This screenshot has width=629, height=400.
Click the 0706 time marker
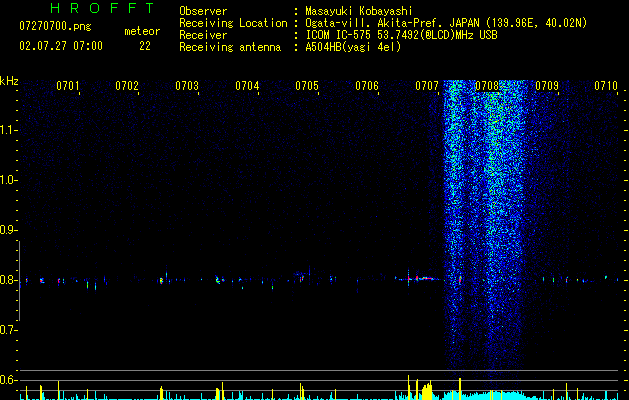pos(367,86)
